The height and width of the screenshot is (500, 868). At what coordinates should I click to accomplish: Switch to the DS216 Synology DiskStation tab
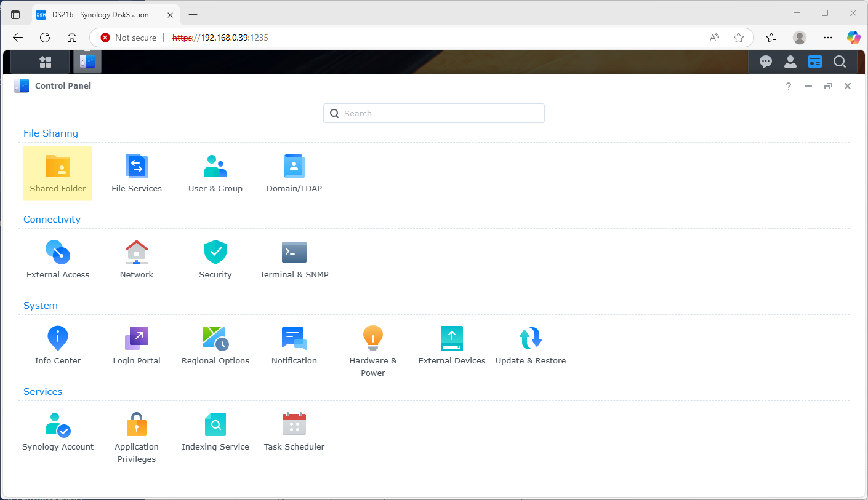(x=98, y=14)
